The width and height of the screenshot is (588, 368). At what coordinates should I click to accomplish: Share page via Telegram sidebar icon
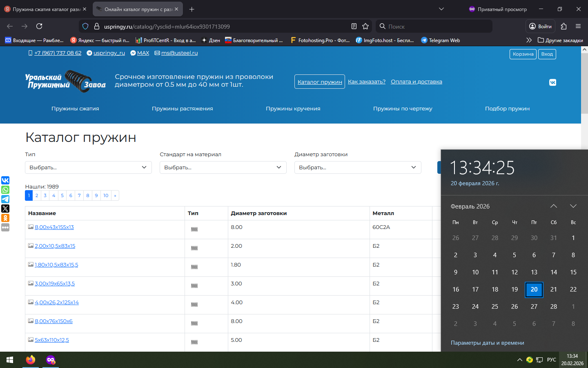(5, 199)
